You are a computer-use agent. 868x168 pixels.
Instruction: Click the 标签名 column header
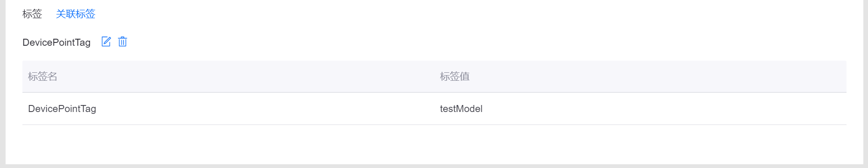pos(43,77)
